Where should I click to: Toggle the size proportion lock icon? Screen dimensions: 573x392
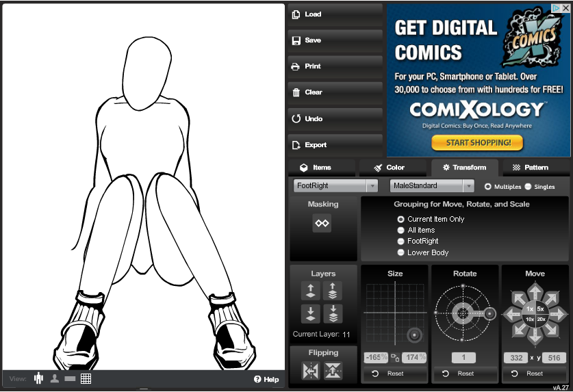pos(395,358)
